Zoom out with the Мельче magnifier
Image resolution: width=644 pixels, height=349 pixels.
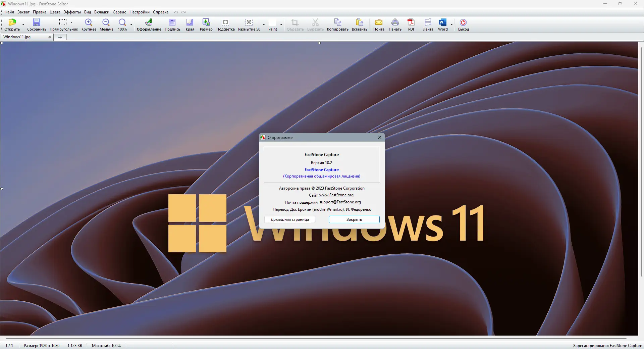[106, 22]
